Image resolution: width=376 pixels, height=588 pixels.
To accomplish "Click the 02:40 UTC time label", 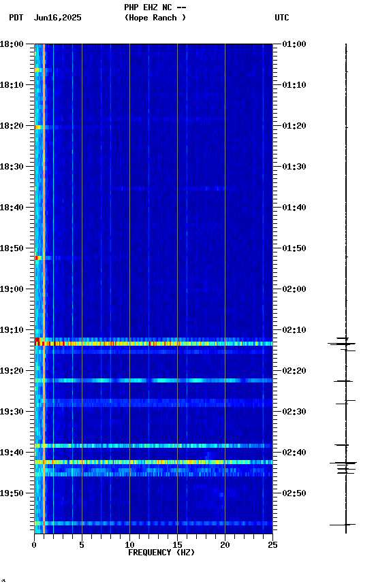I will [x=294, y=453].
